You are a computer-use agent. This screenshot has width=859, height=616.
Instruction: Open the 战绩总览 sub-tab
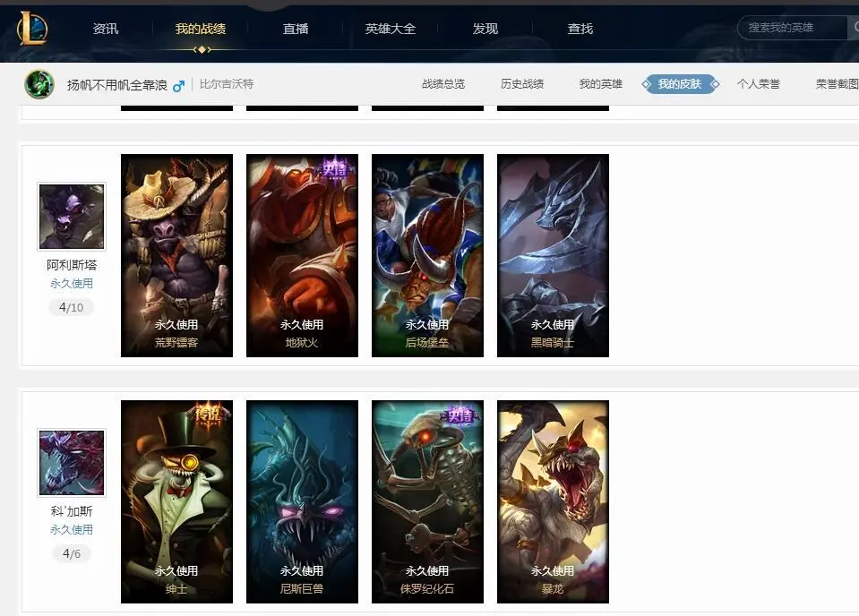[443, 84]
